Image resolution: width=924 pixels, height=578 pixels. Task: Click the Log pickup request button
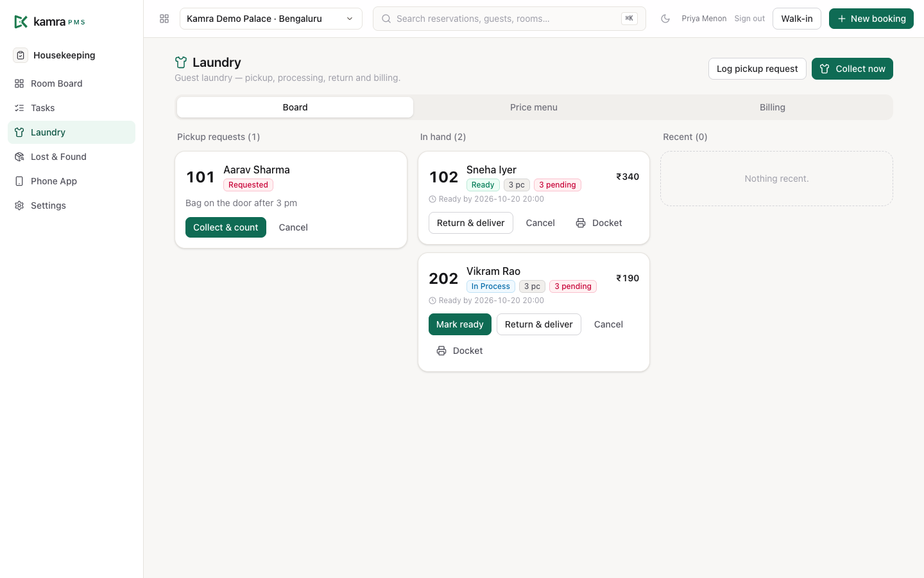click(x=757, y=69)
